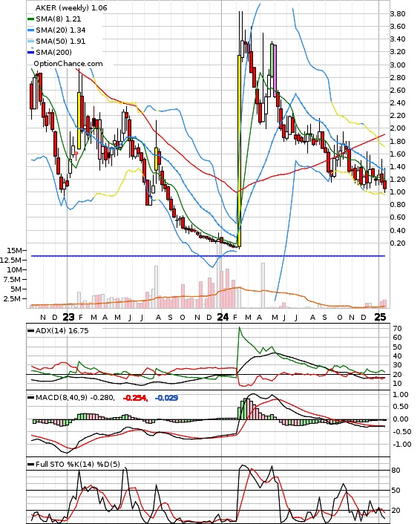Click the 0.20 price axis label
Image resolution: width=420 pixels, height=524 pixels.
click(x=398, y=243)
